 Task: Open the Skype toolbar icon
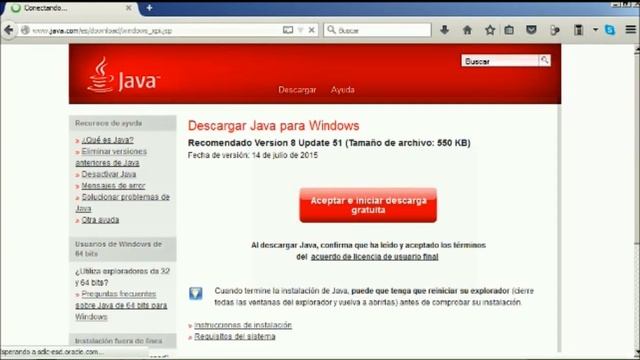point(610,30)
